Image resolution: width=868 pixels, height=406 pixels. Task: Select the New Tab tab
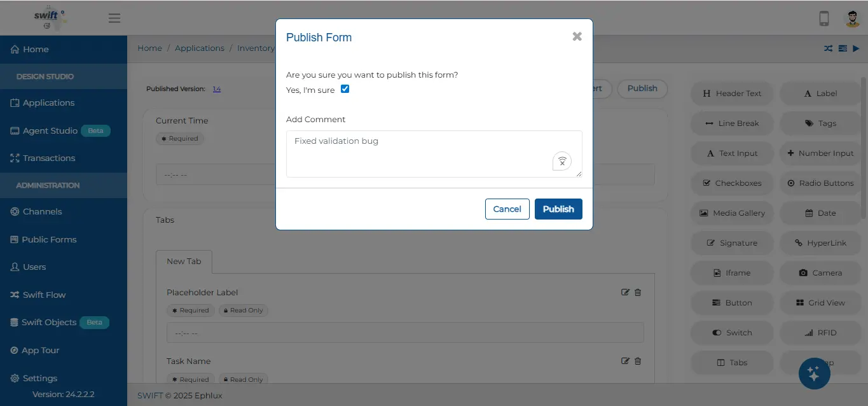click(184, 262)
